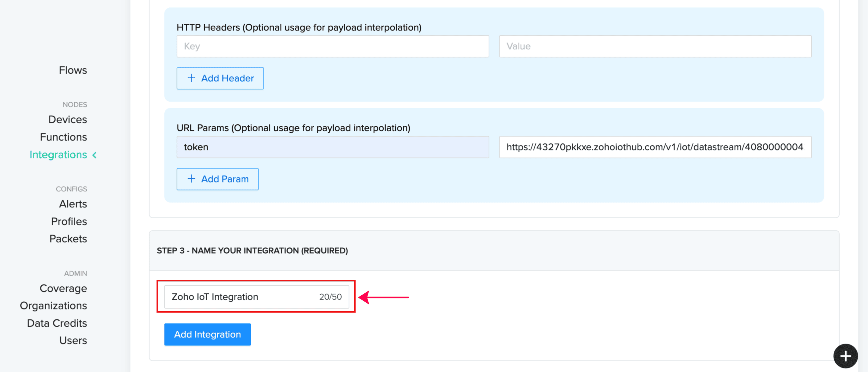
Task: Select Integrations in the sidebar
Action: coord(58,154)
